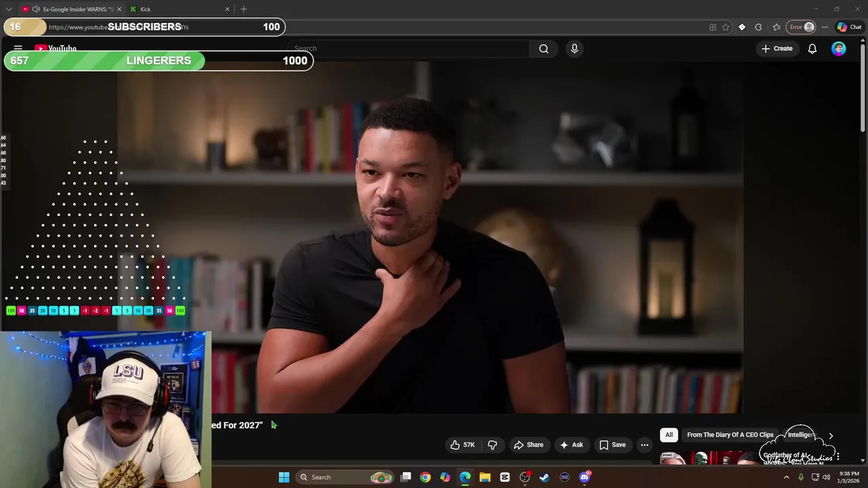Open the Godfather of AI recommended thumbnail
Viewport: 868px width, 488px height.
pyautogui.click(x=709, y=458)
